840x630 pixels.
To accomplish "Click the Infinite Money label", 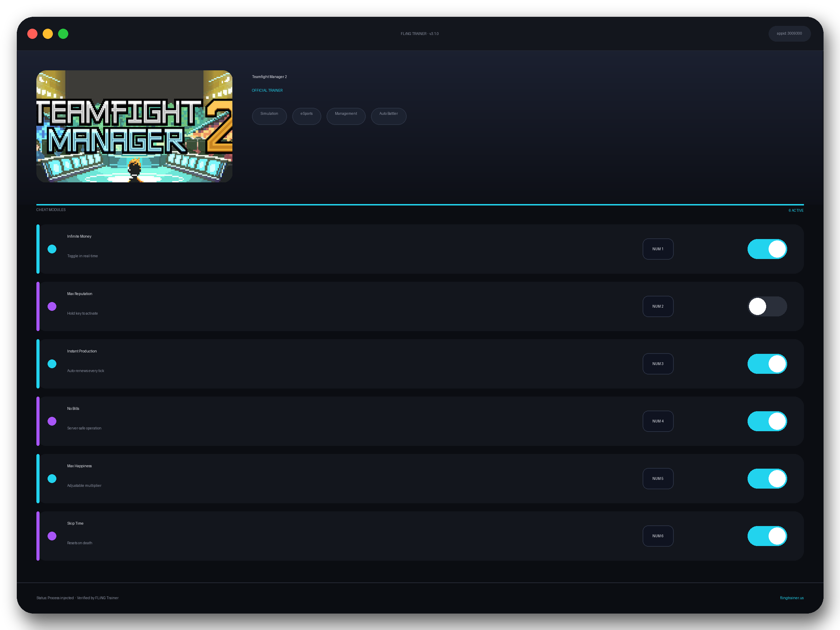I will pos(79,236).
